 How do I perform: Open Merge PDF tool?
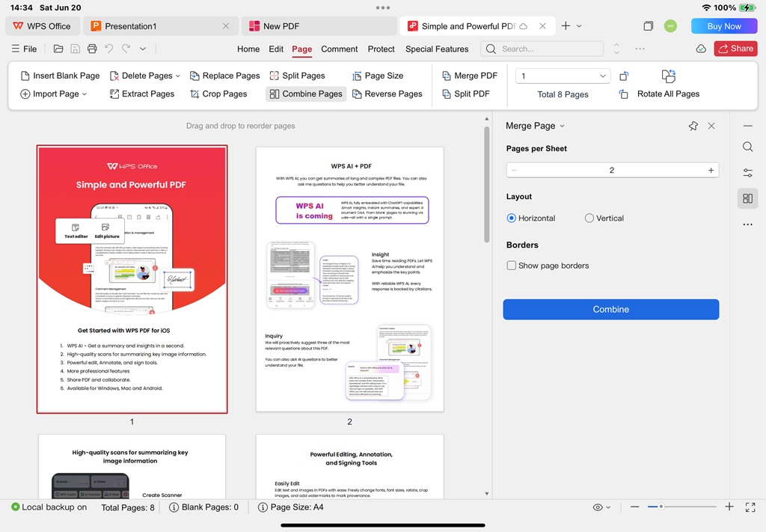[470, 76]
